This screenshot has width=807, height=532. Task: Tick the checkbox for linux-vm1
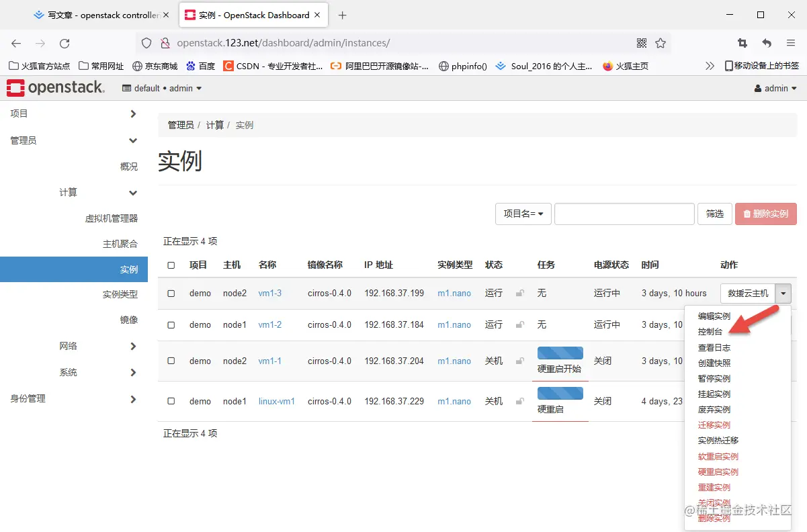[x=171, y=401]
